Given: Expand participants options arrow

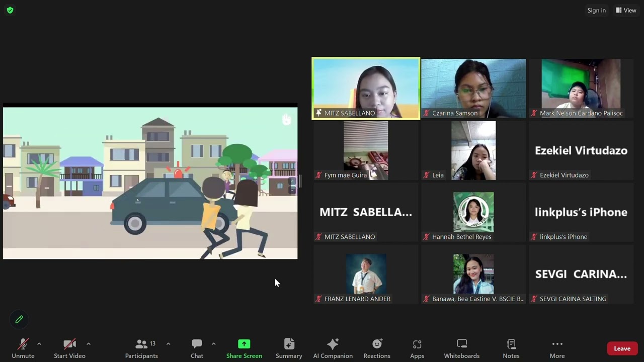Looking at the screenshot, I should point(168,344).
